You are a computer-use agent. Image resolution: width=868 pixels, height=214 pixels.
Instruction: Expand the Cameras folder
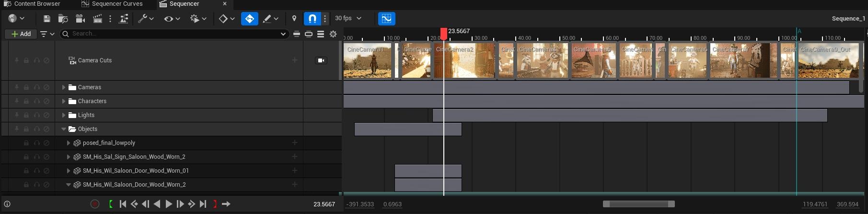[x=63, y=87]
